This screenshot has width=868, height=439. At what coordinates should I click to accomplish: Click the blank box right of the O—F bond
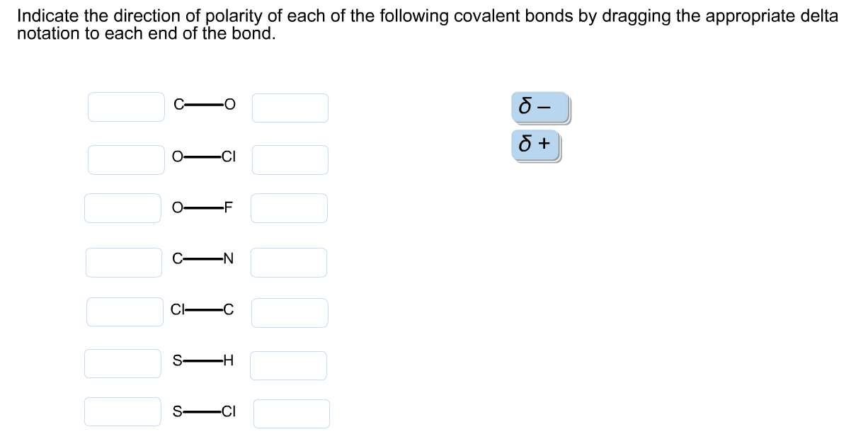289,207
